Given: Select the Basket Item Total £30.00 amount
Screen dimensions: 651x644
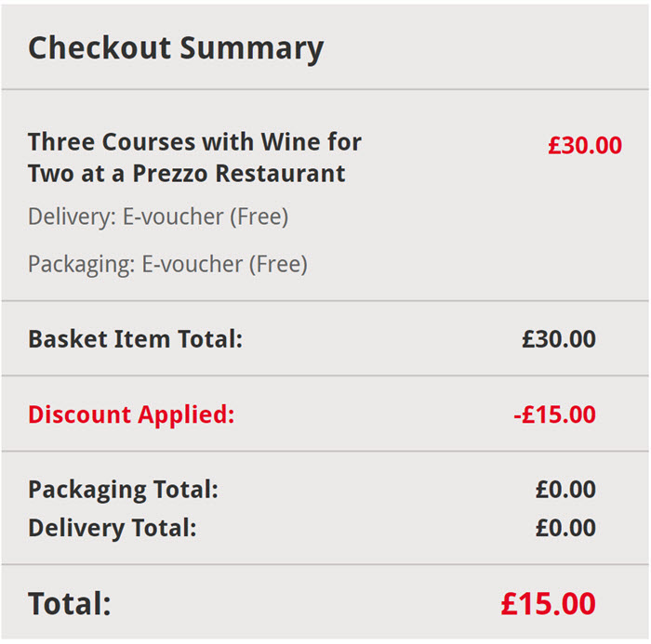Looking at the screenshot, I should pos(559,339).
